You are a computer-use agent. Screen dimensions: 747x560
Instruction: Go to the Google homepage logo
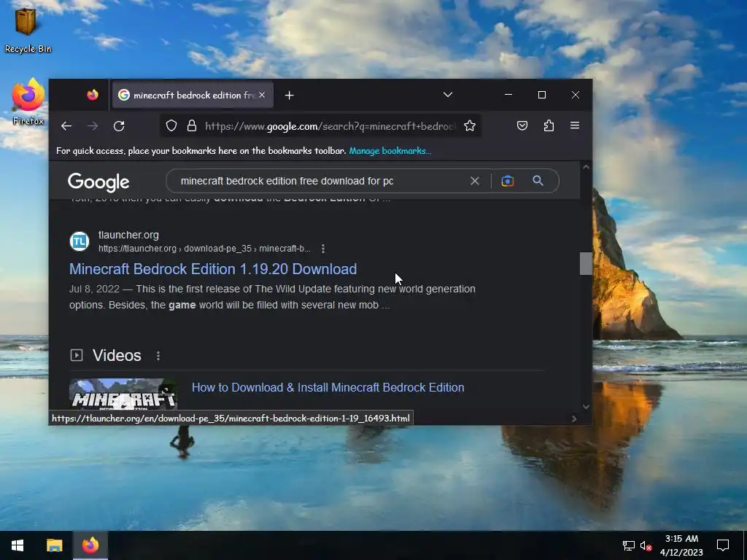[x=98, y=182]
